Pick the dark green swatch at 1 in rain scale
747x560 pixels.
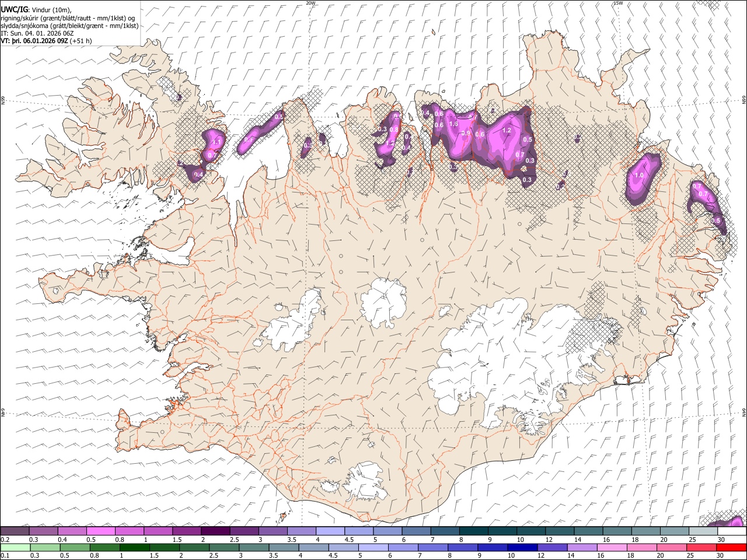[x=135, y=547]
